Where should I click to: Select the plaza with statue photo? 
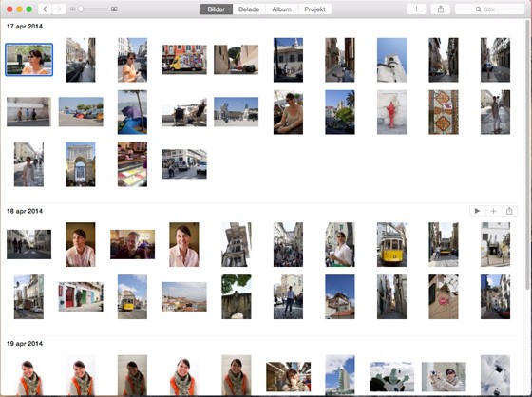coord(237,112)
